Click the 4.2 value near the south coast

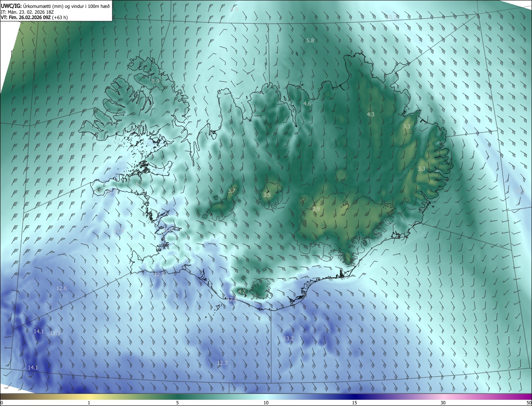(241, 292)
